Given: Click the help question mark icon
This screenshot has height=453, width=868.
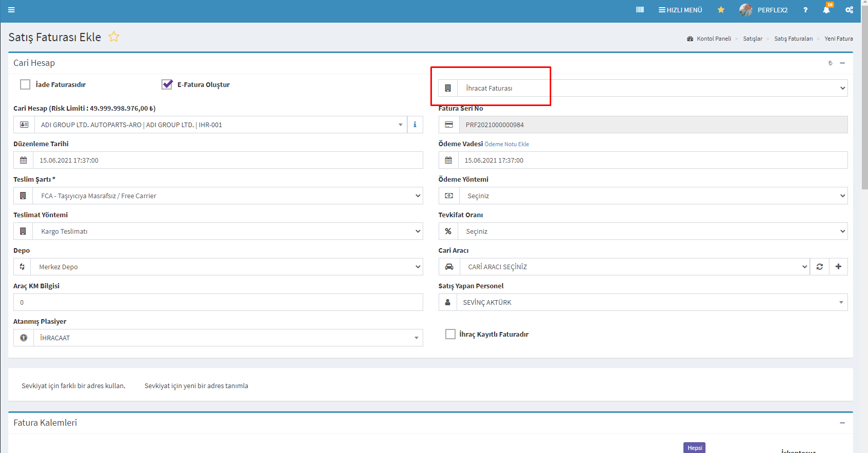Looking at the screenshot, I should 805,10.
